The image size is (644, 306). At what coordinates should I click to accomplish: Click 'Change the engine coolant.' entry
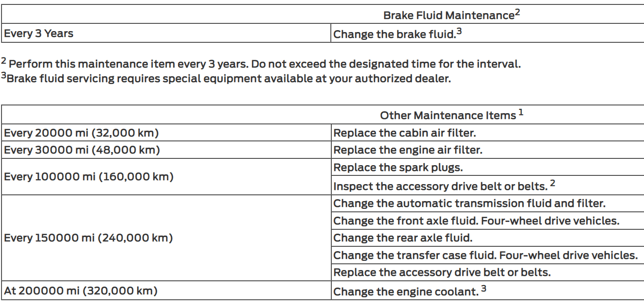(410, 291)
